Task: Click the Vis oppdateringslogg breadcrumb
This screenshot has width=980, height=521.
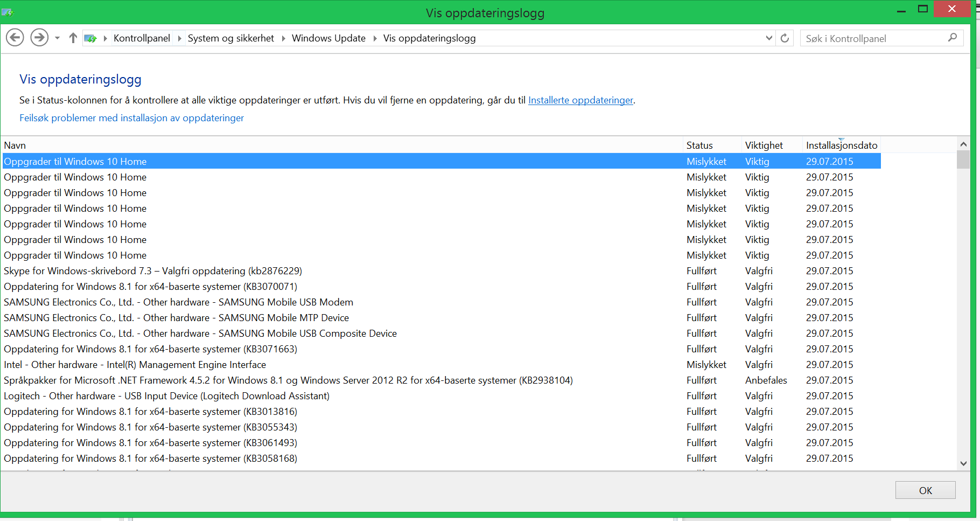Action: click(429, 38)
